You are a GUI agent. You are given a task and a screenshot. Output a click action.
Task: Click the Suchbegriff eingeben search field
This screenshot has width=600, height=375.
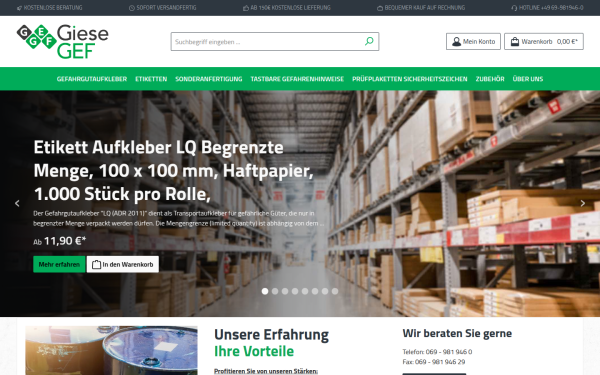tap(275, 41)
